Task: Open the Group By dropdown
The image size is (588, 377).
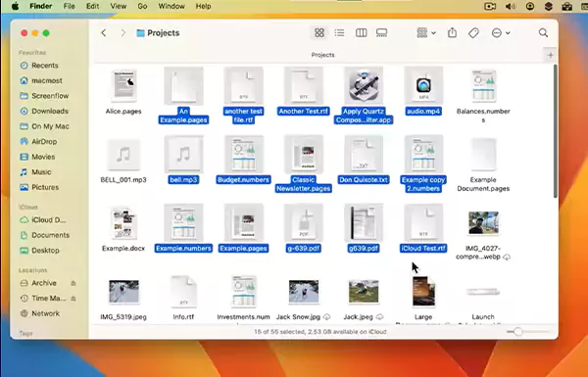Action: pyautogui.click(x=426, y=33)
